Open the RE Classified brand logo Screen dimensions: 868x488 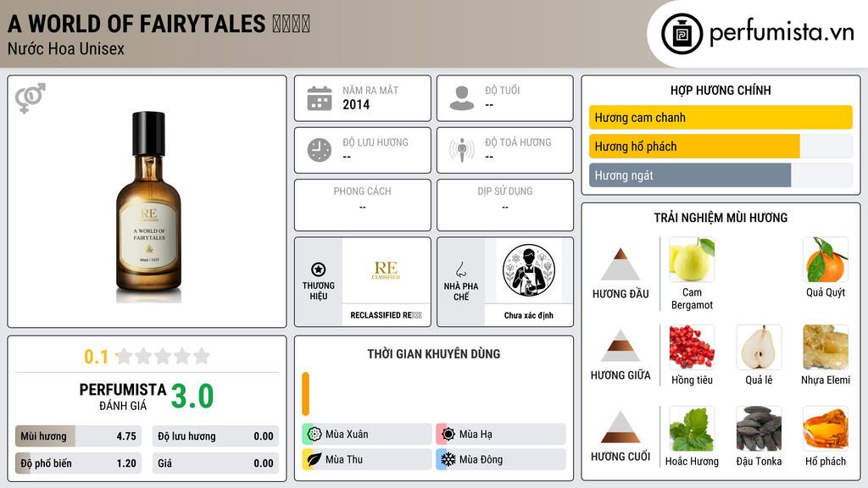(386, 270)
